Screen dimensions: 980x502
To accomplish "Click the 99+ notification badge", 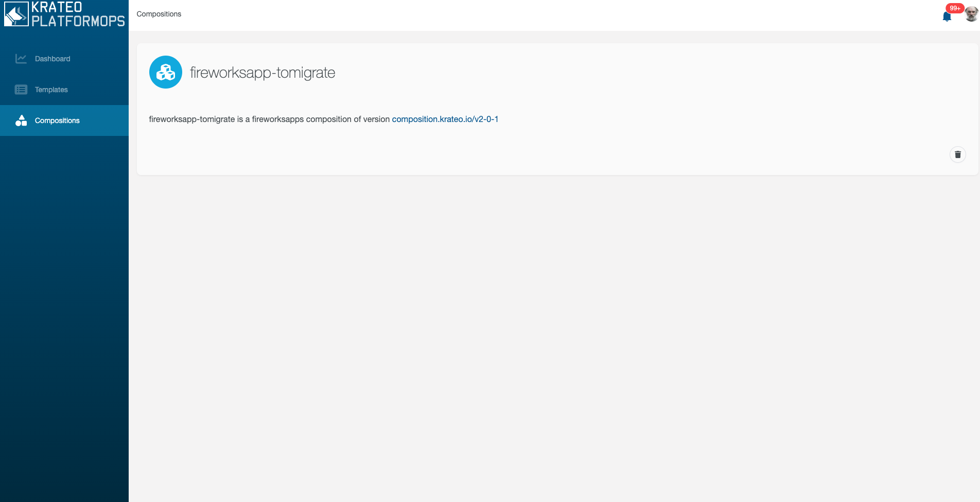I will point(955,8).
